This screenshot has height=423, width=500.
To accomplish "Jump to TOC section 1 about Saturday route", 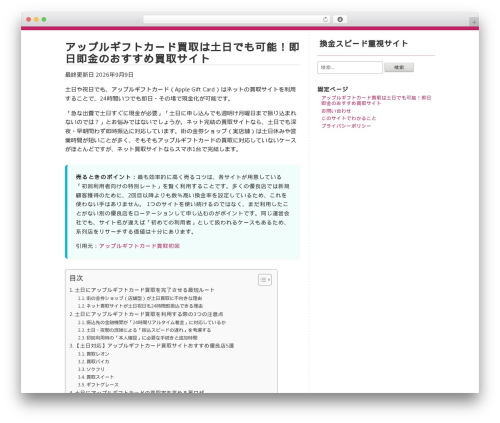I will click(x=142, y=290).
